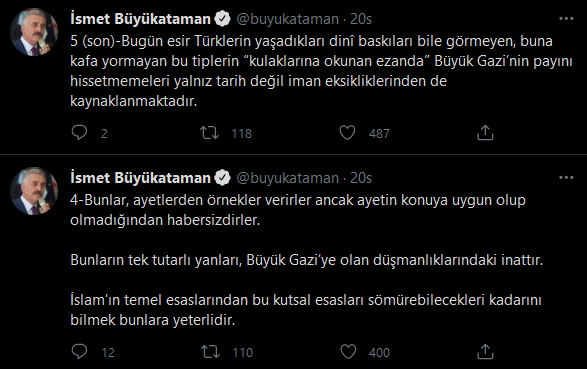Retweet the "5 (son)" tweet
587x369 pixels.
pyautogui.click(x=209, y=133)
